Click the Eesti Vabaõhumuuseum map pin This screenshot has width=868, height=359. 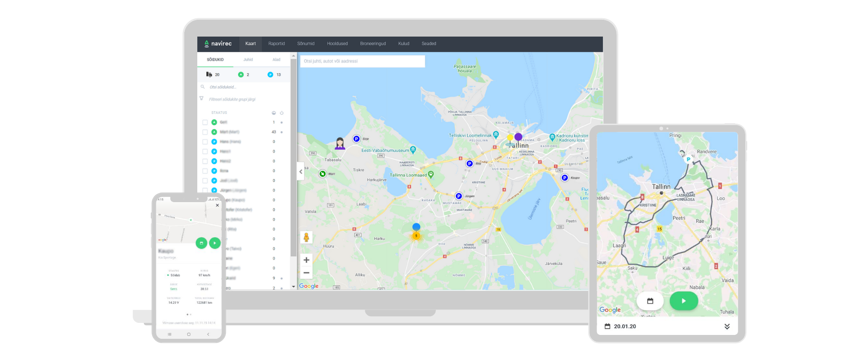413,150
